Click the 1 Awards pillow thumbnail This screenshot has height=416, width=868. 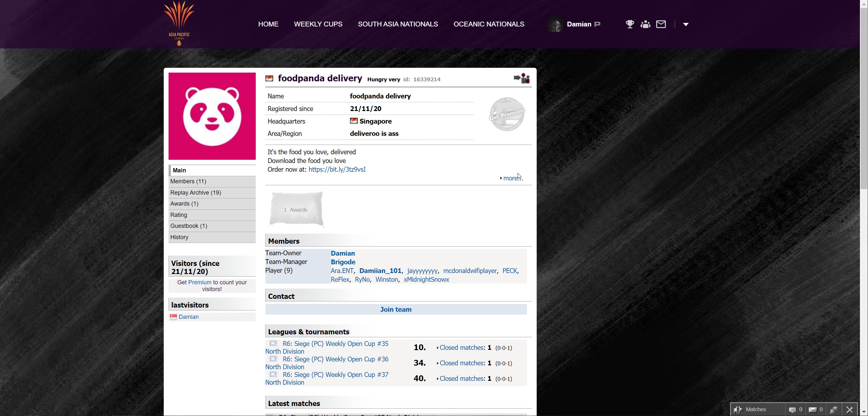pyautogui.click(x=296, y=209)
